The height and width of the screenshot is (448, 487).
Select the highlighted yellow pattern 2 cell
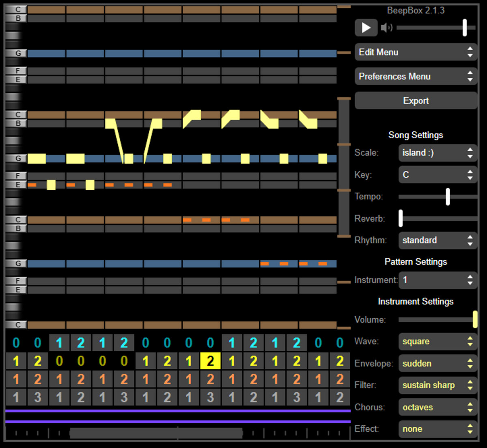210,361
